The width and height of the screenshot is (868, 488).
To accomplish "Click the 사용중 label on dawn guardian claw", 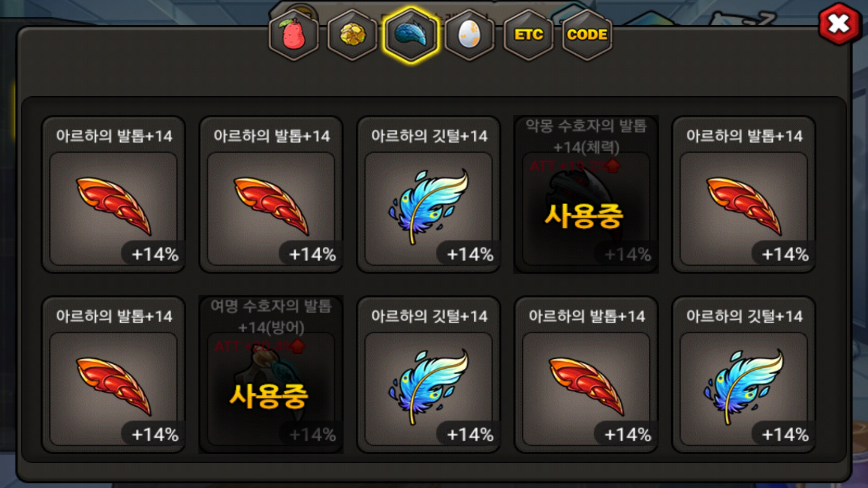I will pos(269,396).
